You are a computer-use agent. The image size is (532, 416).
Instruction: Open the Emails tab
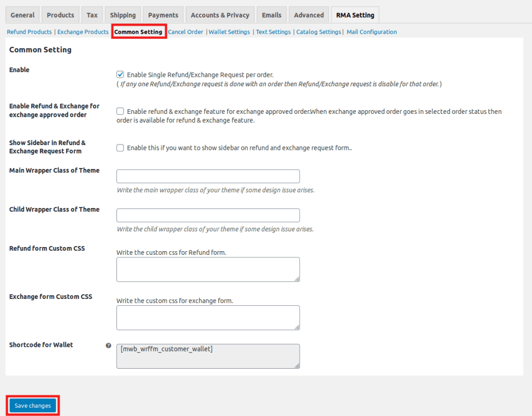point(271,15)
